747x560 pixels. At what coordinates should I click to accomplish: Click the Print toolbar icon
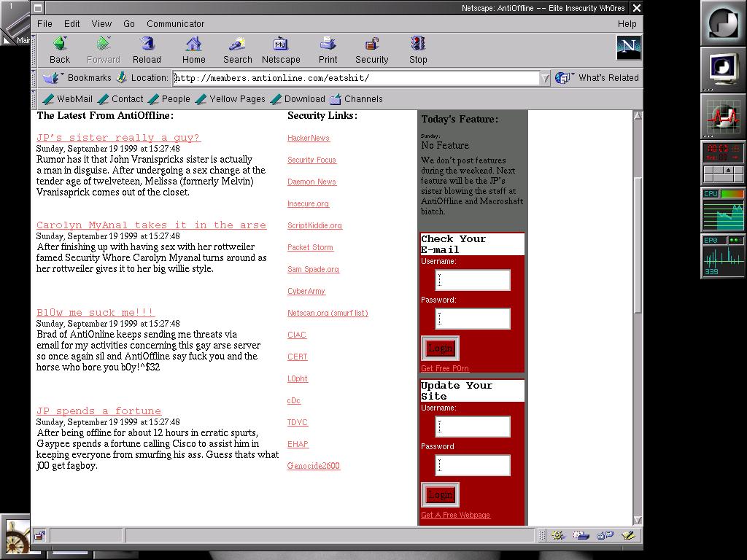[328, 44]
